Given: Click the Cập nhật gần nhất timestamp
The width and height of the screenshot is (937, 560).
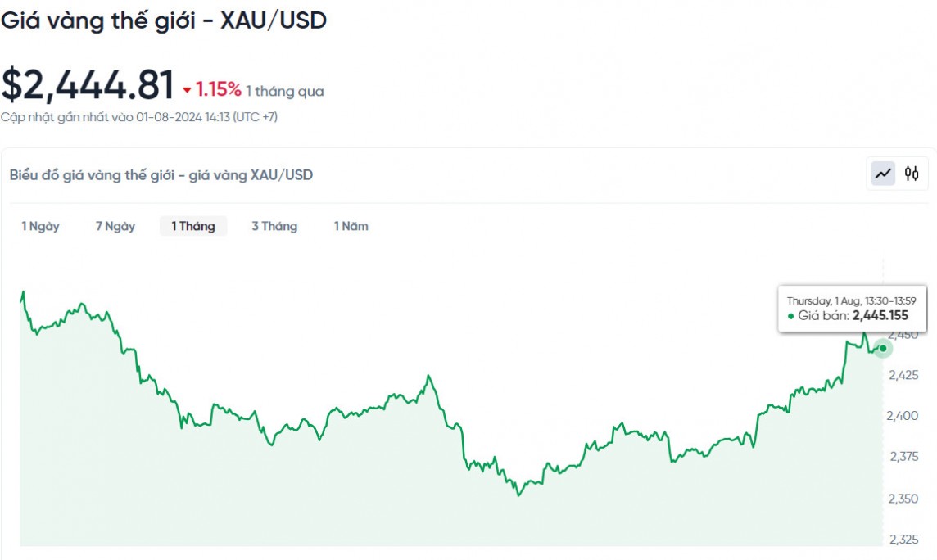Looking at the screenshot, I should pyautogui.click(x=139, y=117).
